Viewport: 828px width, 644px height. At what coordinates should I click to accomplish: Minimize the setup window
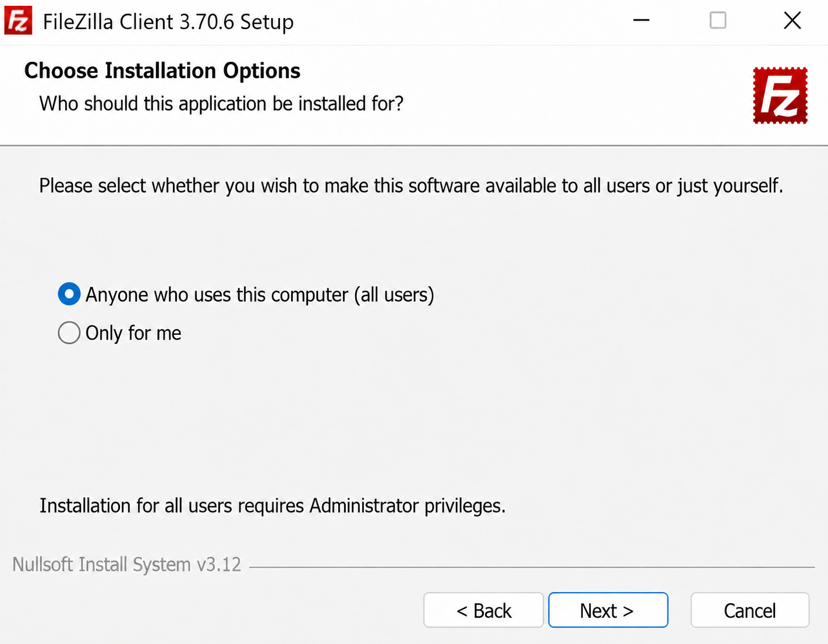[x=641, y=21]
